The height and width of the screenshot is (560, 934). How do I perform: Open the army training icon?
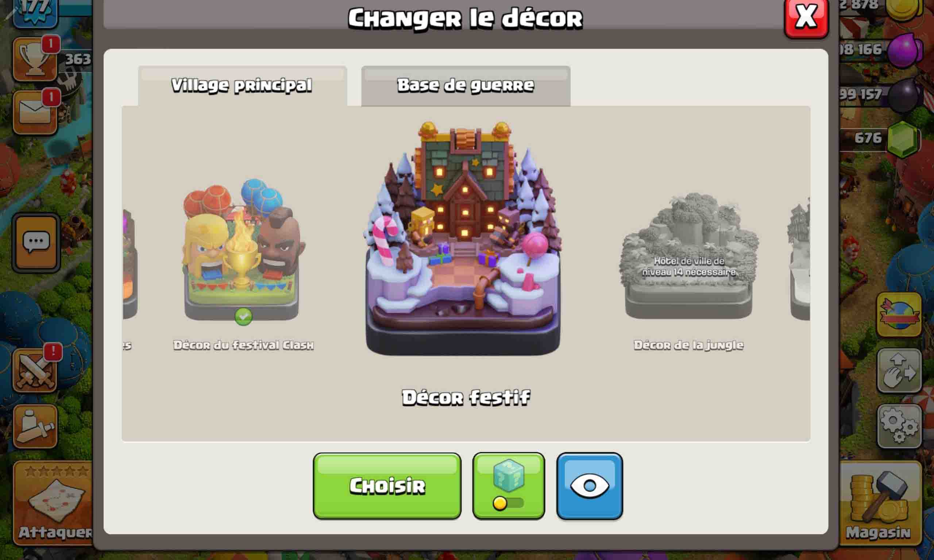tap(35, 426)
